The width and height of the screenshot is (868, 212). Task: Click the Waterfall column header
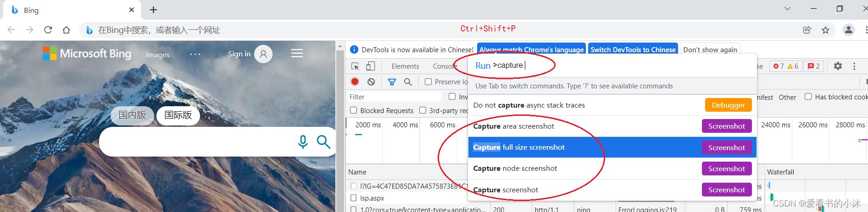click(780, 172)
